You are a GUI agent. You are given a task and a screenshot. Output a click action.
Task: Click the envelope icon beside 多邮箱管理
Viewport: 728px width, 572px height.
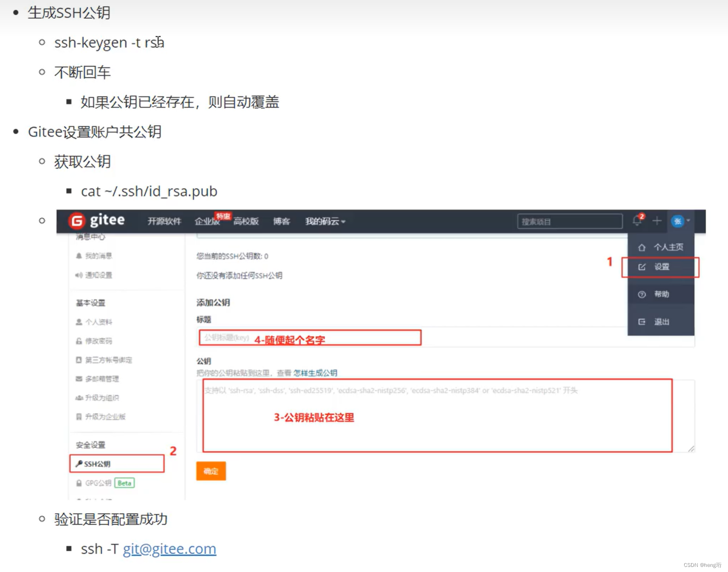79,379
